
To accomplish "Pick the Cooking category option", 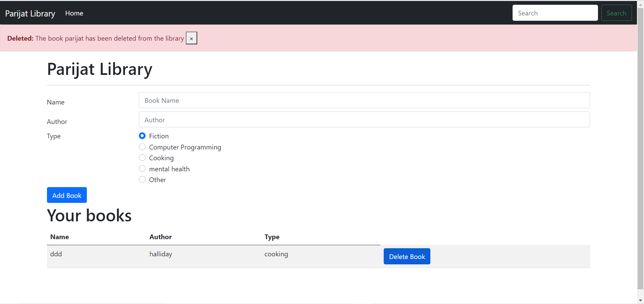I will pos(142,158).
